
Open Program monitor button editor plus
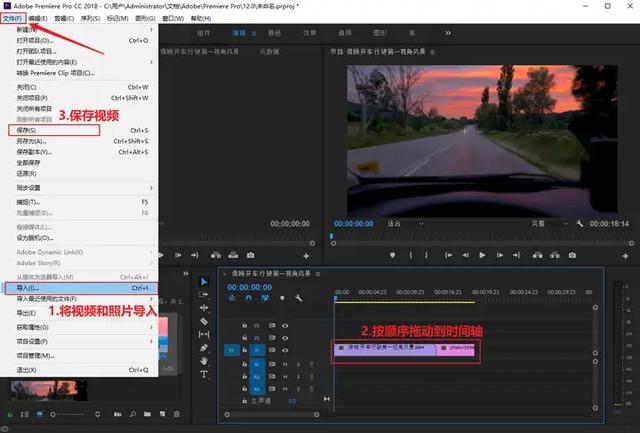625,256
